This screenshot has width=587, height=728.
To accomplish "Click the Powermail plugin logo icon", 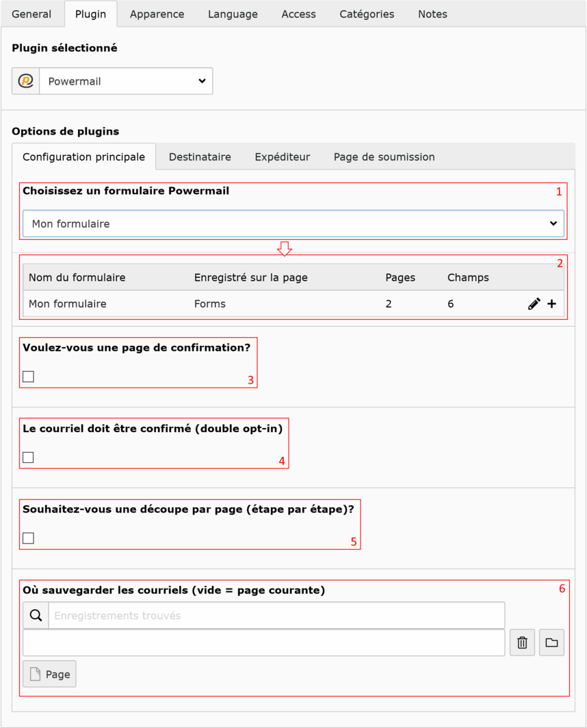I will click(26, 81).
